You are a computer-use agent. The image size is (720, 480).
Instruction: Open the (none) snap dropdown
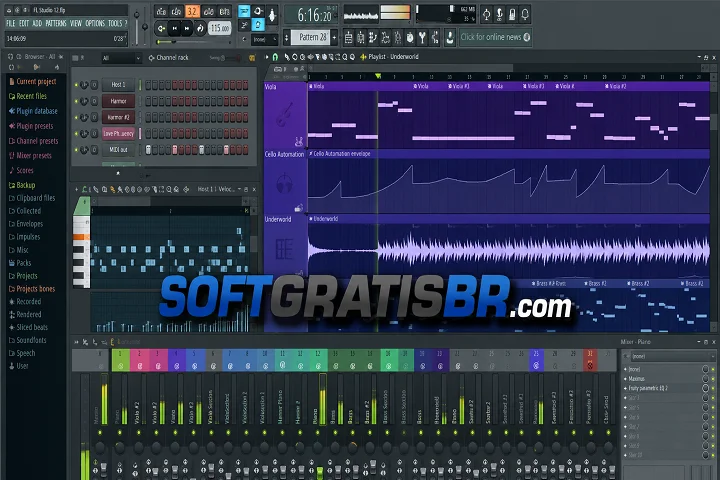click(264, 40)
